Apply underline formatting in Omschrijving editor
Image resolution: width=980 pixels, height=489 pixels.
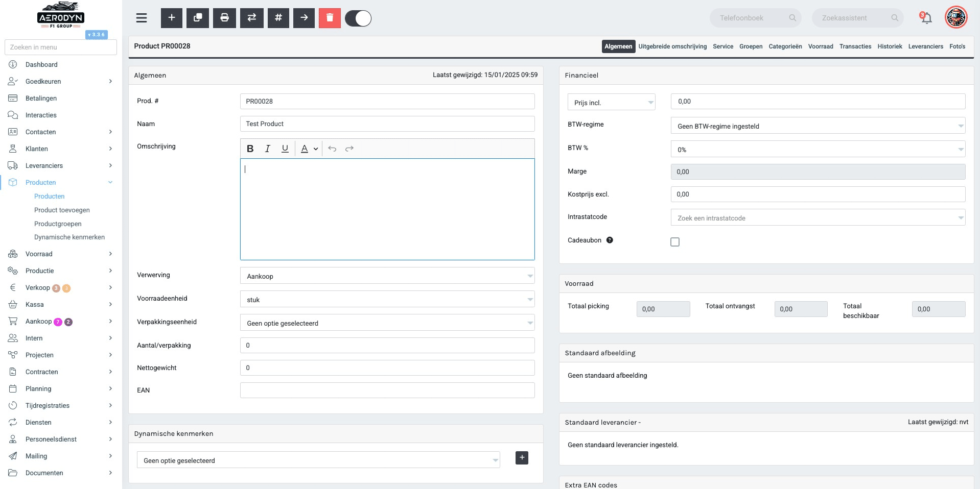285,149
